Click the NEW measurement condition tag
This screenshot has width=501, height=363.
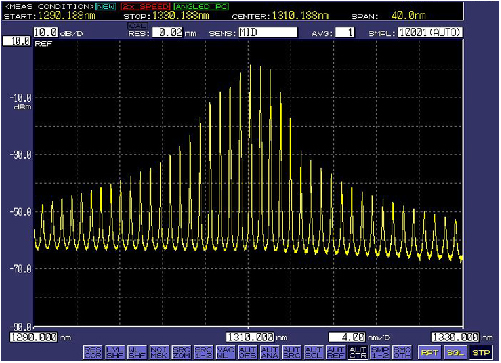click(x=106, y=7)
